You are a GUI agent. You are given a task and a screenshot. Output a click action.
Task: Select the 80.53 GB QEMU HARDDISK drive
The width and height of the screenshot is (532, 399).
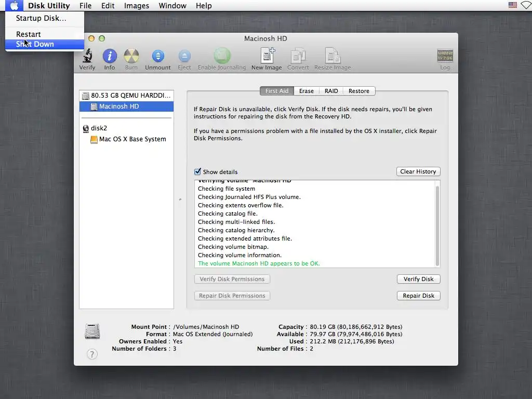tap(127, 96)
